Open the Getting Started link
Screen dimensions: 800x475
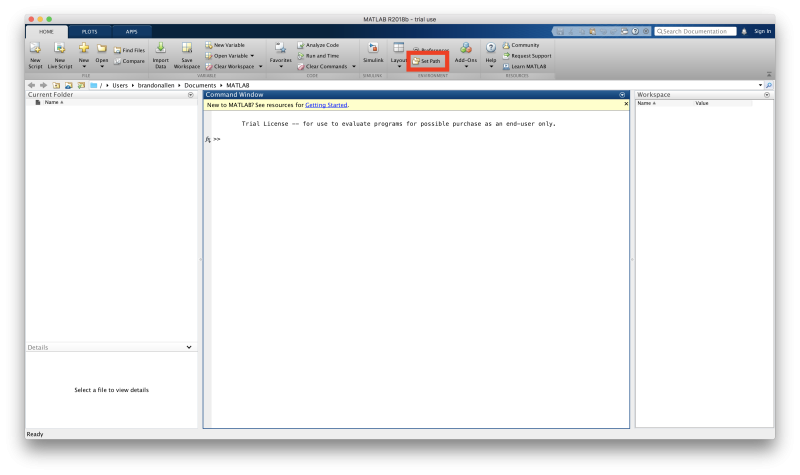(x=327, y=104)
